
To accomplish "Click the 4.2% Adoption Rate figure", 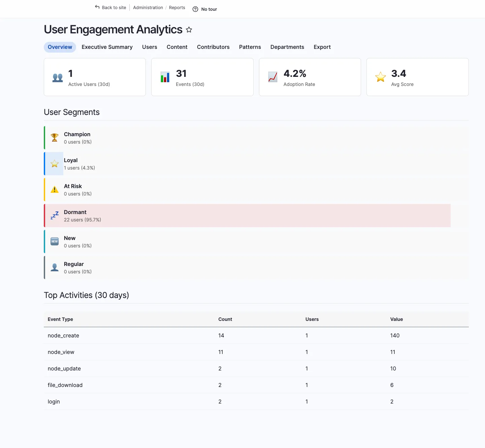I will click(x=295, y=73).
